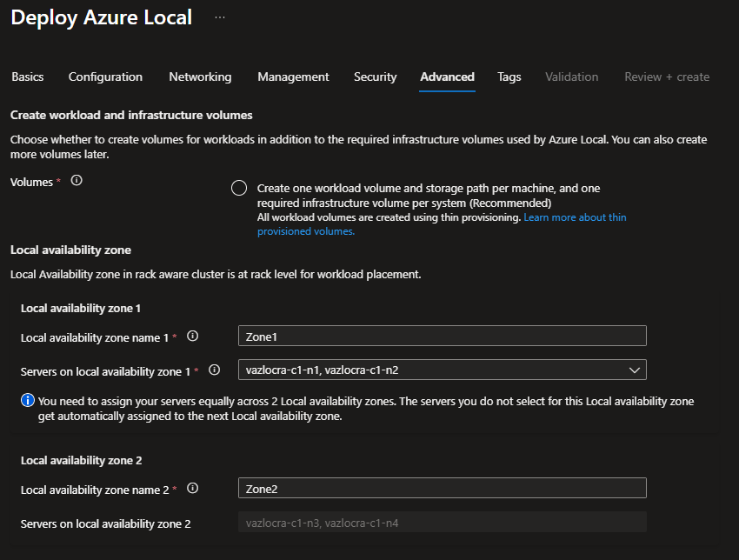Click the blue information icon in the server assignment notice
Screen dimensions: 739x560
pos(28,401)
